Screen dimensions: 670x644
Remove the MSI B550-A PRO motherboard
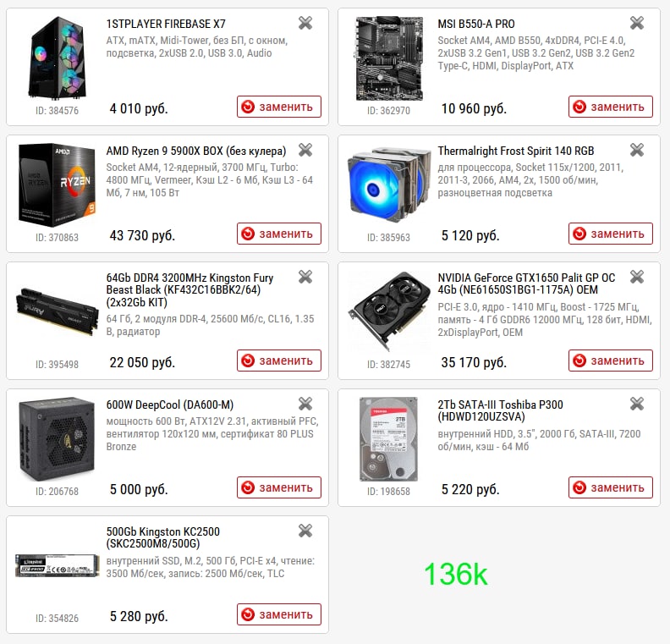(x=637, y=23)
